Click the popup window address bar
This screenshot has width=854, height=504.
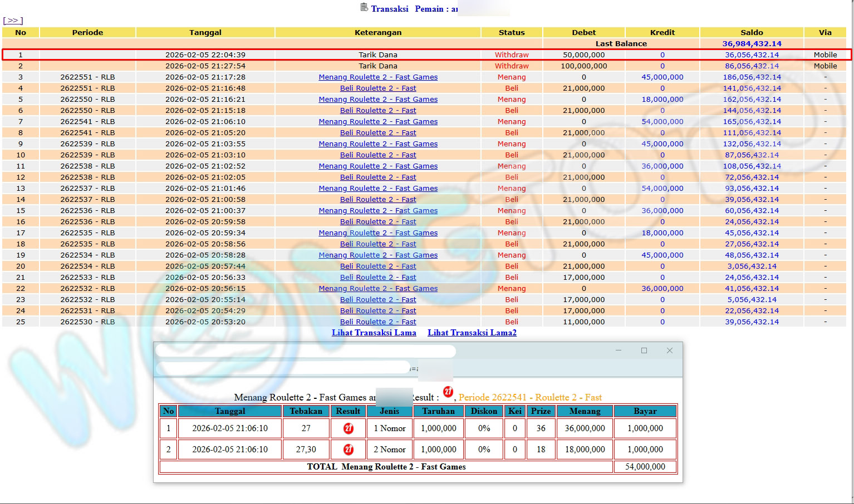click(283, 368)
